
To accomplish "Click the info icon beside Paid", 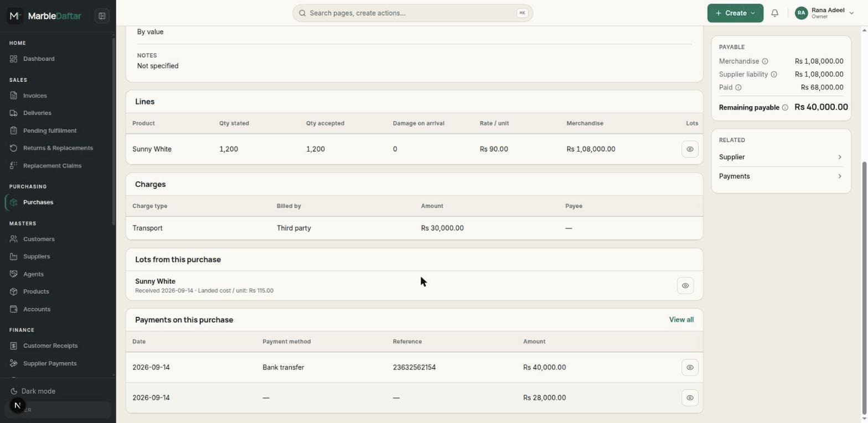I will 738,87.
